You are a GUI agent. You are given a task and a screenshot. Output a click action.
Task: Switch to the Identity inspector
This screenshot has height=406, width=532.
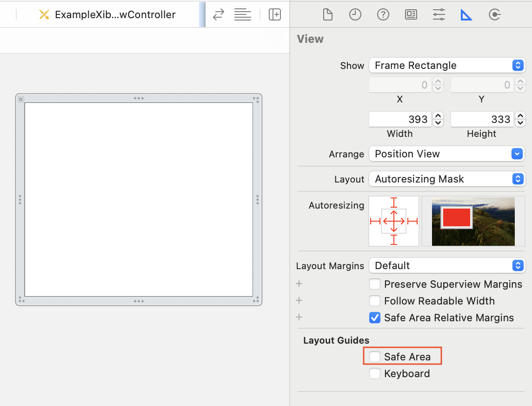[x=411, y=15]
